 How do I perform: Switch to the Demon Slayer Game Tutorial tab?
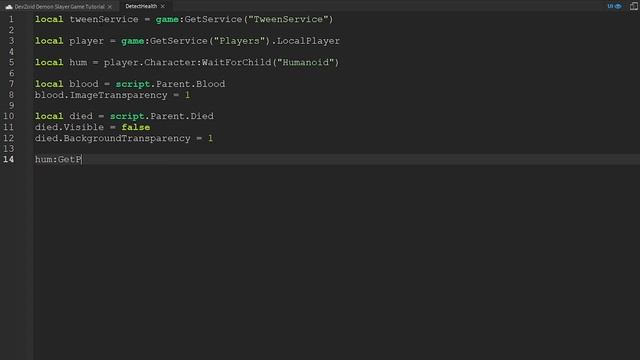60,7
